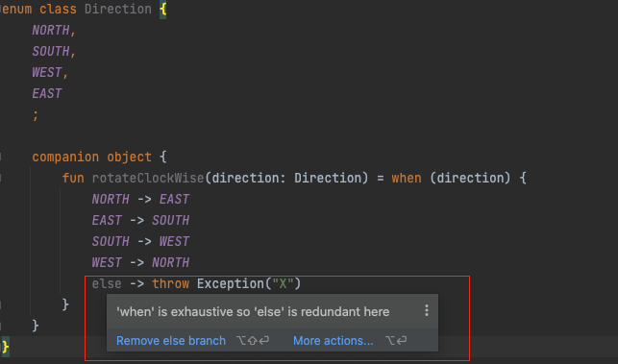Click the 'SOUTH -> WEST' branch
This screenshot has height=364, width=618.
click(140, 241)
